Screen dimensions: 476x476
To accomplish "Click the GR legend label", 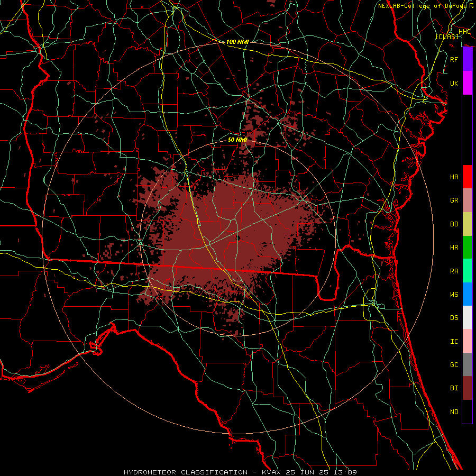I will [x=454, y=200].
